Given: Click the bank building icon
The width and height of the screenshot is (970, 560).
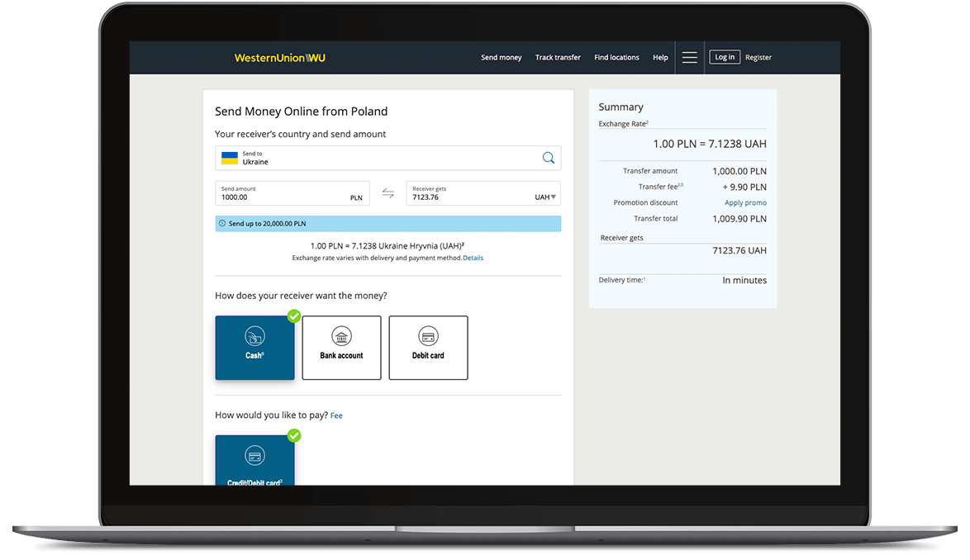Looking at the screenshot, I should [x=341, y=336].
